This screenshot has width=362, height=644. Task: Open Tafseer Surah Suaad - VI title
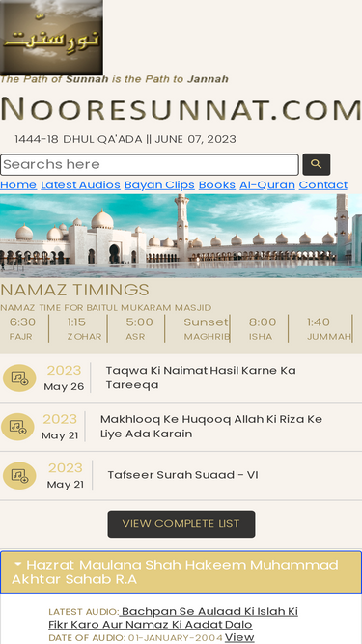[182, 475]
